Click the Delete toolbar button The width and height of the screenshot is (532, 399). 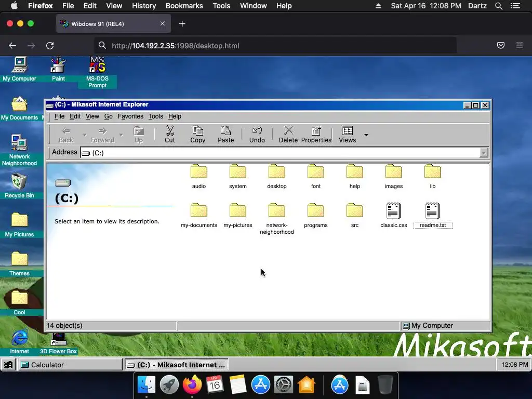click(x=288, y=135)
